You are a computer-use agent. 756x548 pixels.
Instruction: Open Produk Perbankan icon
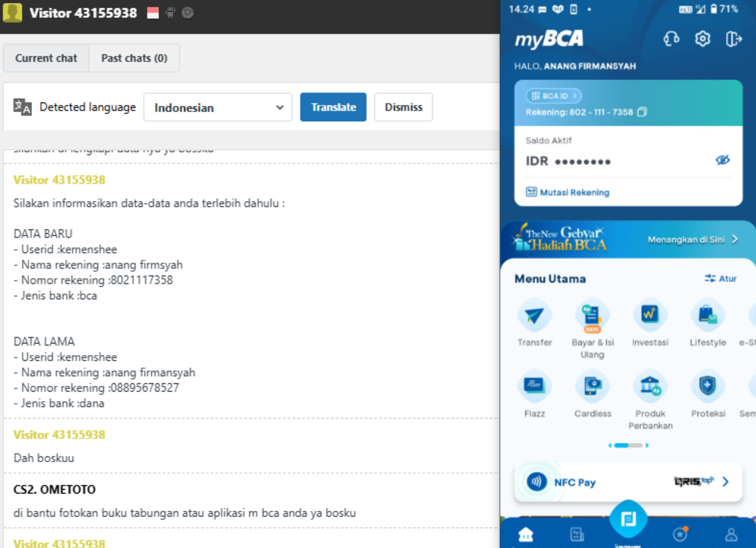tap(650, 386)
